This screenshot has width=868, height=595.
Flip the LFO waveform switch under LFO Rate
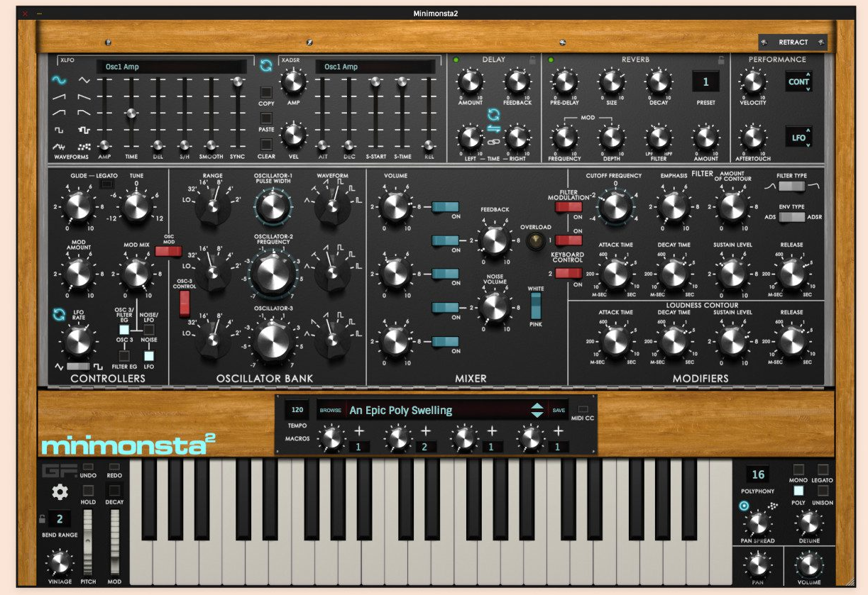tap(78, 366)
